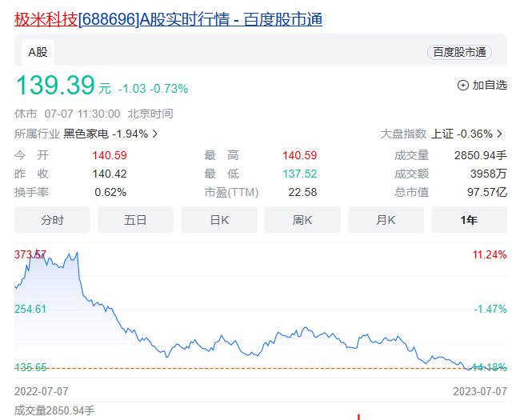The image size is (520, 420).
Task: Switch to the 周K chart tab
Action: [302, 220]
